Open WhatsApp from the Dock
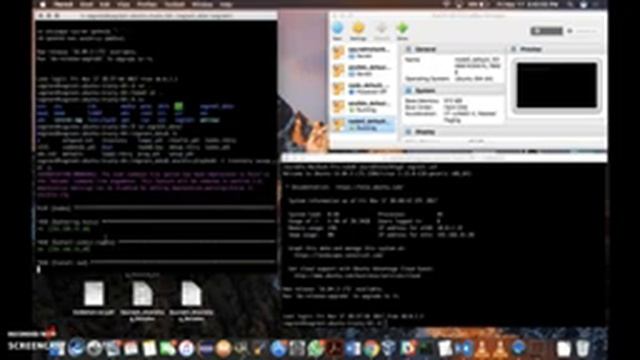The image size is (640, 360). pos(316,349)
